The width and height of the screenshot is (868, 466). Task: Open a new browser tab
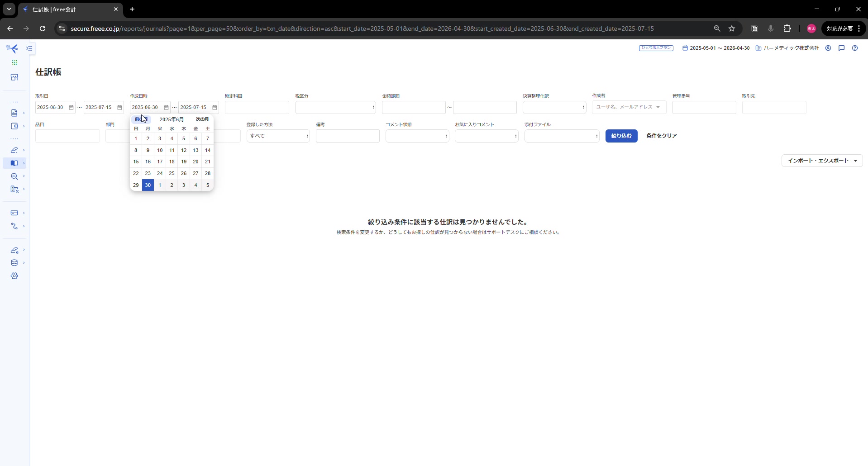132,9
